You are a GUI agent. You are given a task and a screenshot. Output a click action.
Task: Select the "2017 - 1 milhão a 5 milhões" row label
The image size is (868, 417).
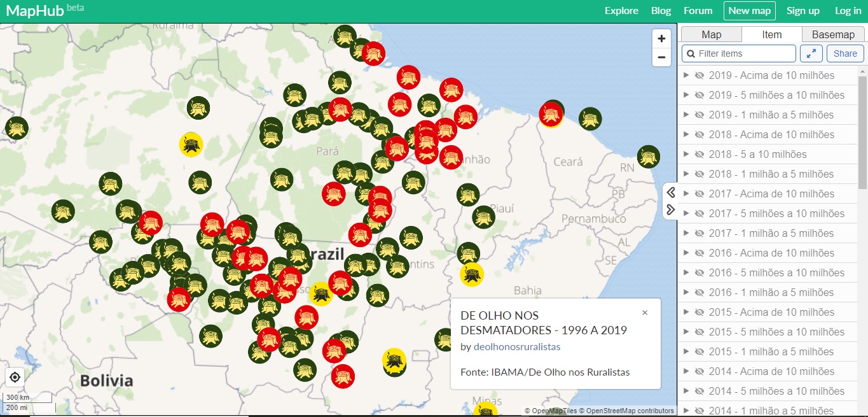[x=771, y=233]
